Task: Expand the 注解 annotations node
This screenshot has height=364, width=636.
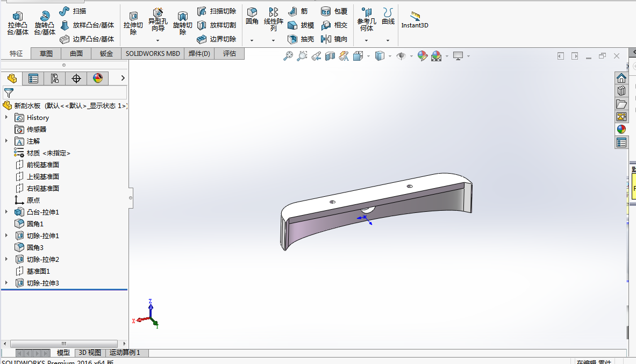Action: click(6, 141)
